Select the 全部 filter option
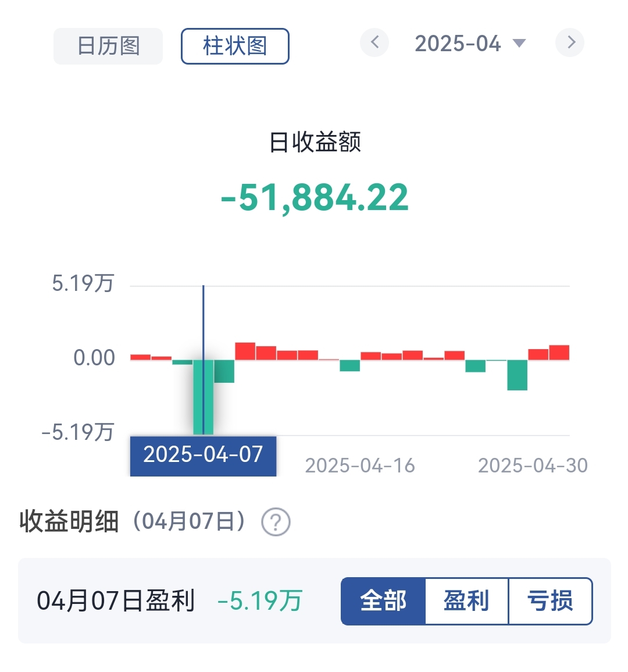 point(383,601)
